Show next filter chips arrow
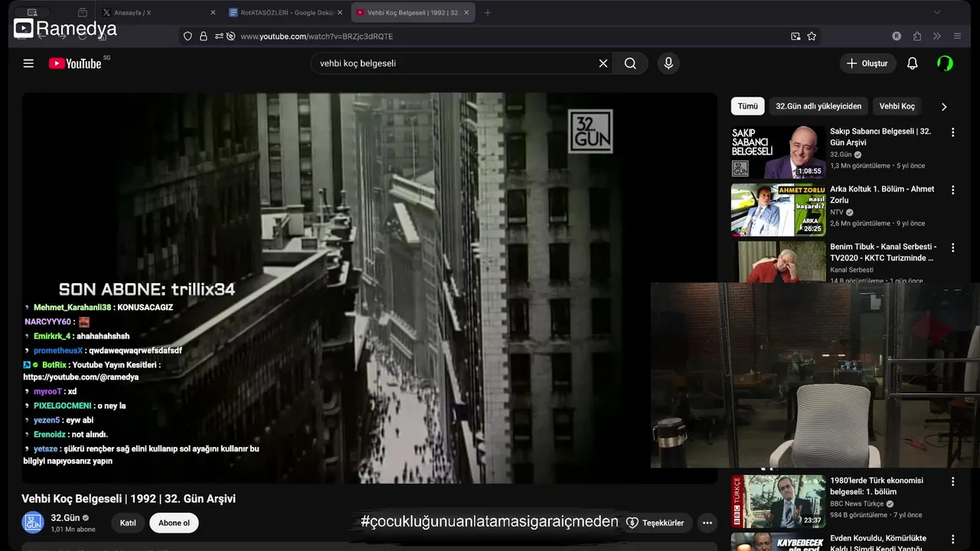The height and width of the screenshot is (551, 980). pos(943,107)
